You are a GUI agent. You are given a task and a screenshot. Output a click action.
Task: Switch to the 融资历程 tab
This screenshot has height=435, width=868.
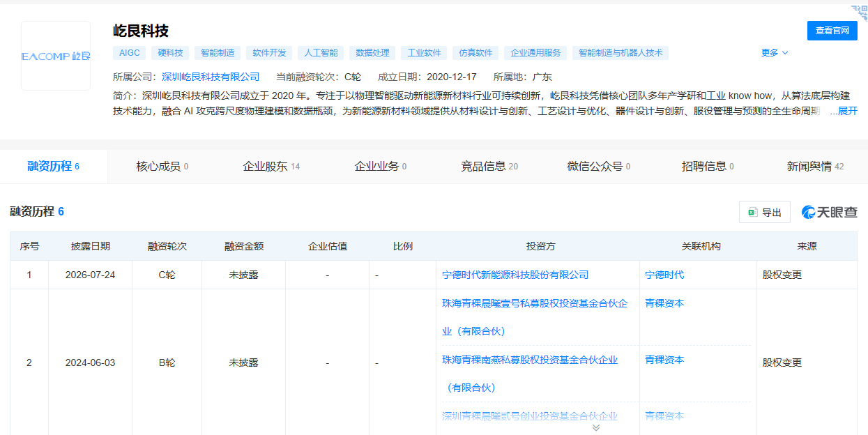pos(54,167)
